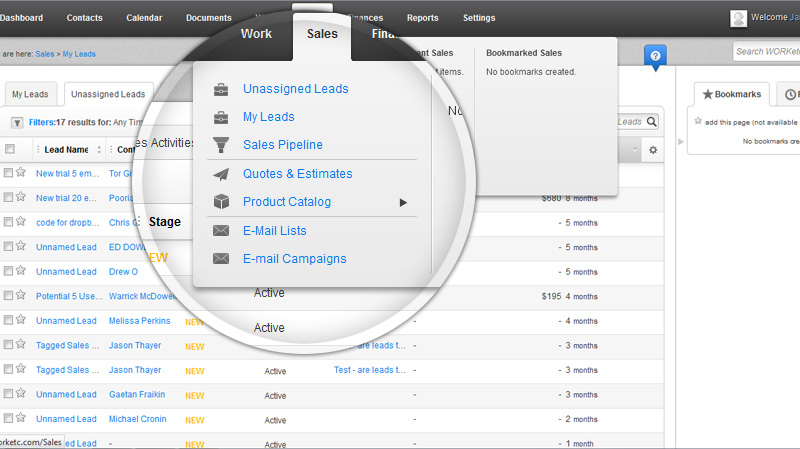Click the E-Mail Lists envelope icon

click(x=221, y=231)
